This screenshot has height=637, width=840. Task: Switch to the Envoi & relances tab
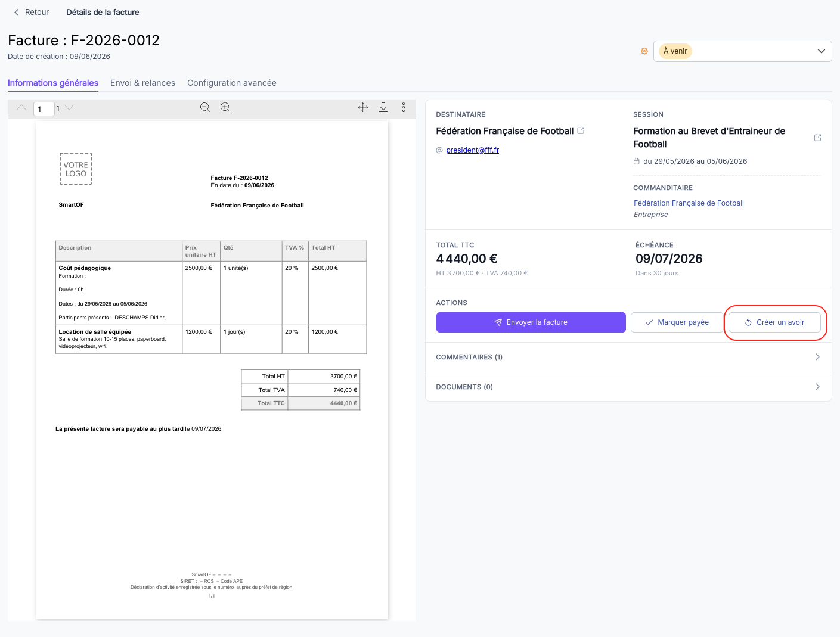142,83
